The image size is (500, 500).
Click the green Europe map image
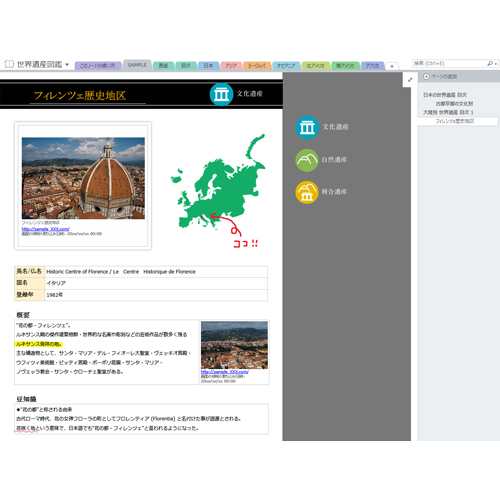[x=218, y=182]
